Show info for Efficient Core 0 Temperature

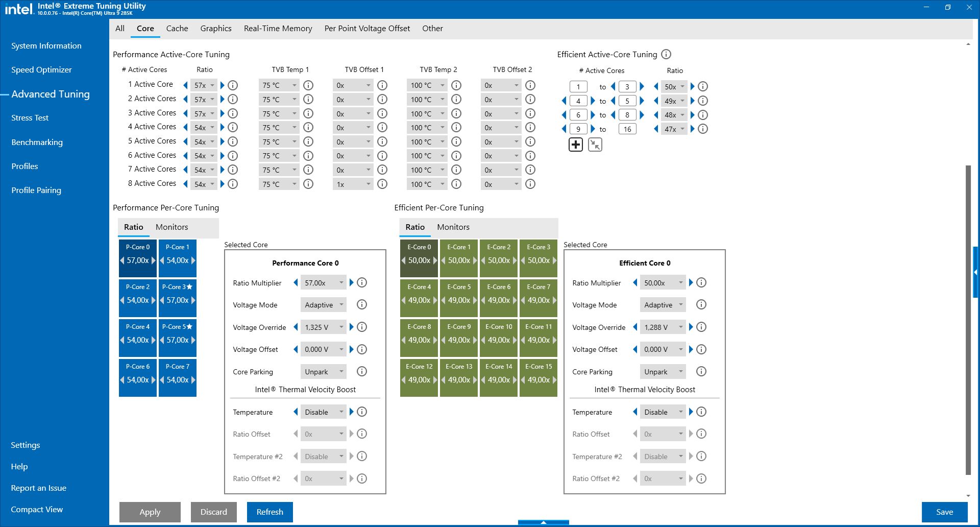pos(701,412)
